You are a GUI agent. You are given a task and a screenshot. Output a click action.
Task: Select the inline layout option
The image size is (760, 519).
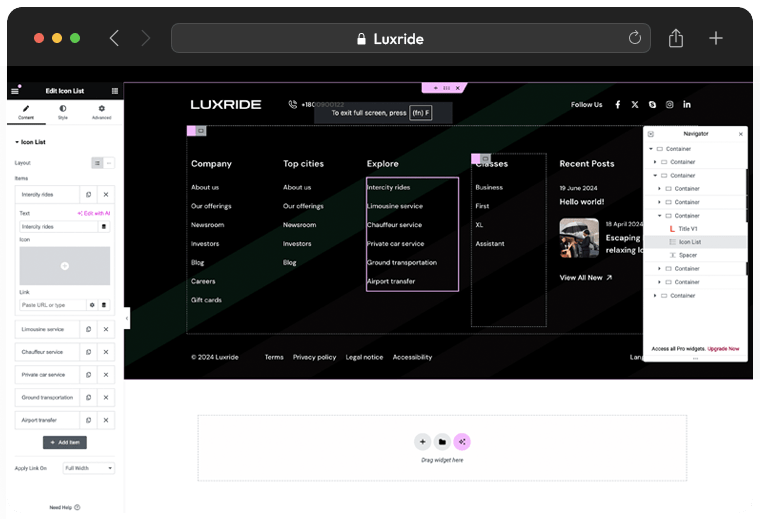[109, 162]
